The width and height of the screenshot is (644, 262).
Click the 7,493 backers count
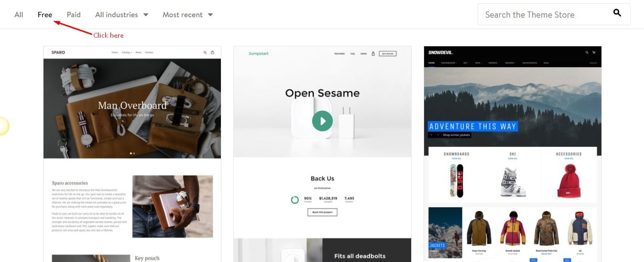349,198
